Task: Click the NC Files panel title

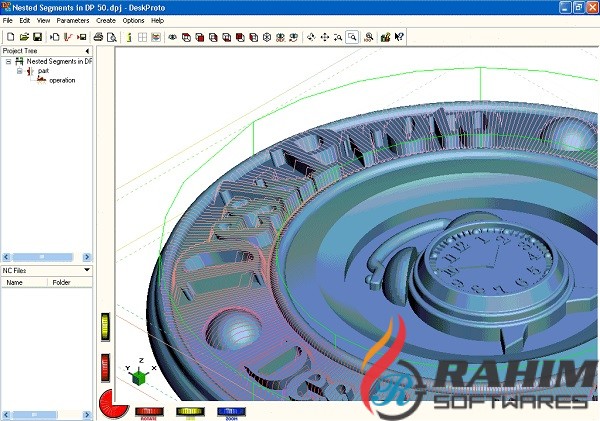Action: 14,271
